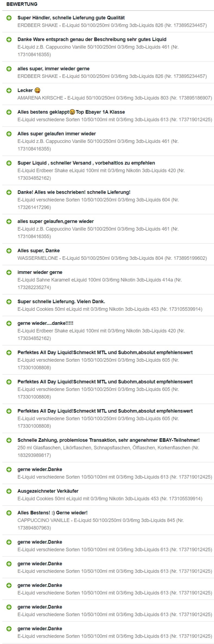
Task: Open the AMARENA KIRSCHE E-Liquid item listing
Action: pos(115,98)
